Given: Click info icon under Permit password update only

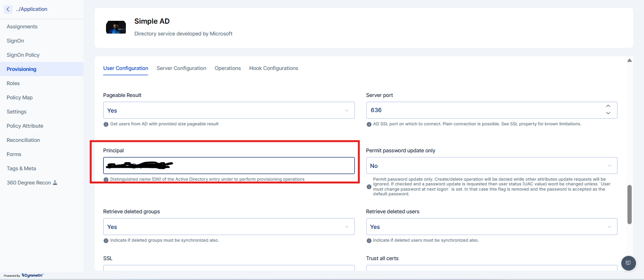Looking at the screenshot, I should pyautogui.click(x=369, y=186).
